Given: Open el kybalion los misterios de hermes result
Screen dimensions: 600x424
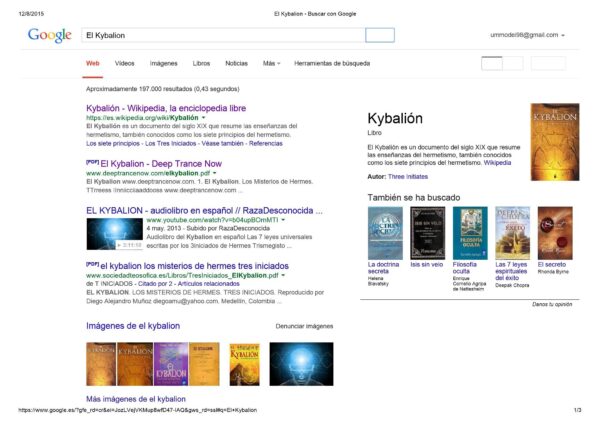Looking at the screenshot, I should point(194,266).
